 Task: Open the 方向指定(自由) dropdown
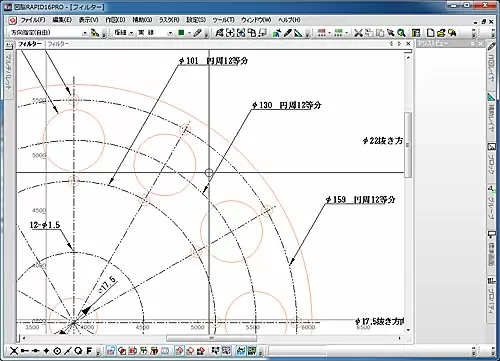tap(49, 33)
